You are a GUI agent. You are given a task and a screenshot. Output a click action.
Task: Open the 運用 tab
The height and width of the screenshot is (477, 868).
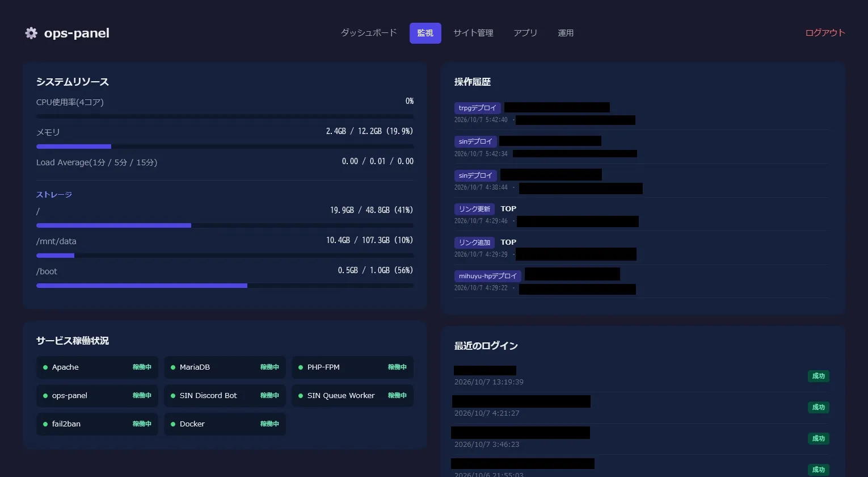(566, 33)
